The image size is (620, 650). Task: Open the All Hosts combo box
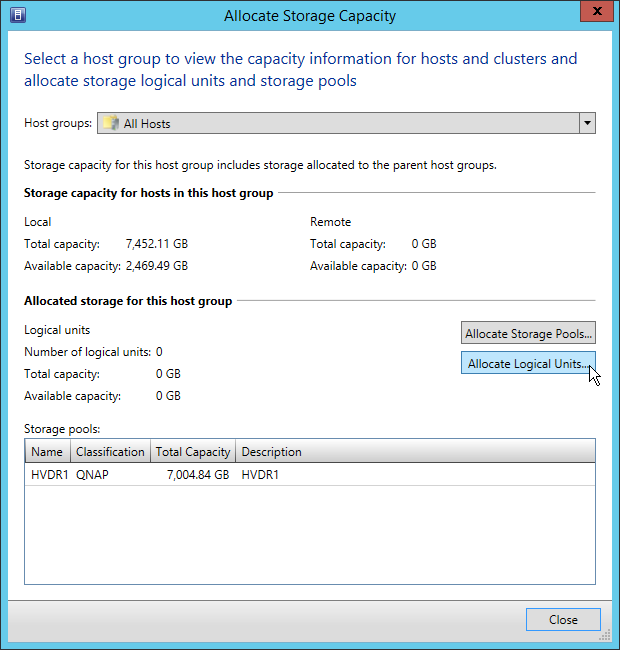coord(340,124)
